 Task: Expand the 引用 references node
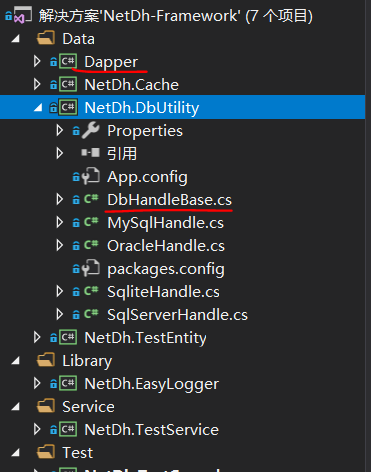tap(60, 153)
